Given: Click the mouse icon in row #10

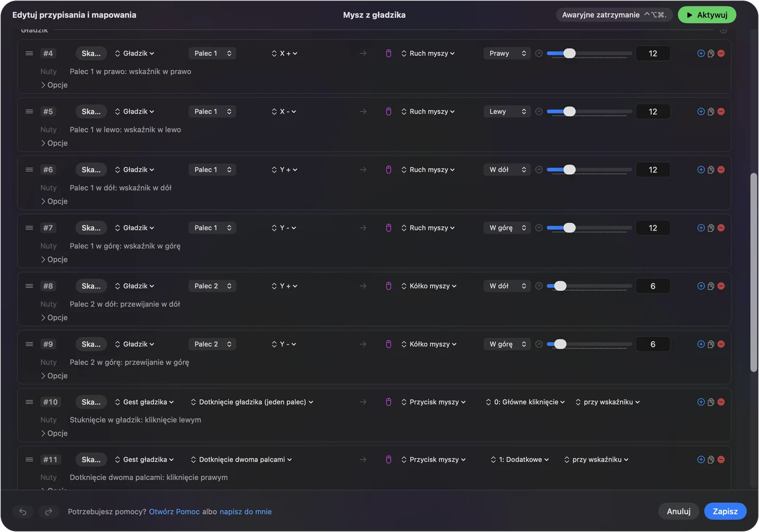Looking at the screenshot, I should (389, 402).
